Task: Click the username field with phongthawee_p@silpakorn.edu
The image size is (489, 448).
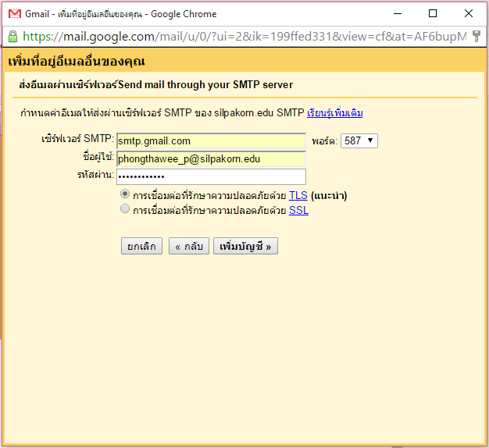Action: coord(211,159)
